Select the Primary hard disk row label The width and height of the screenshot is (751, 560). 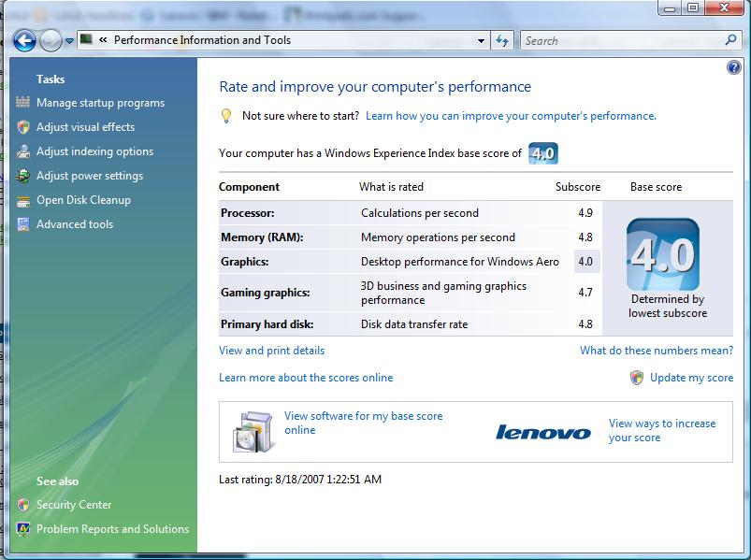[x=267, y=324]
